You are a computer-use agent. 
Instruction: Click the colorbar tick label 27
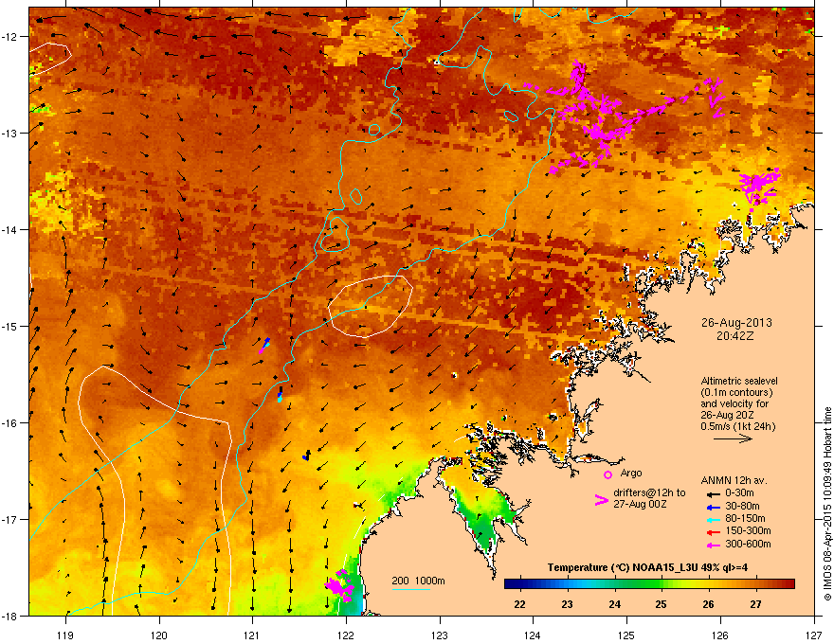click(x=756, y=604)
